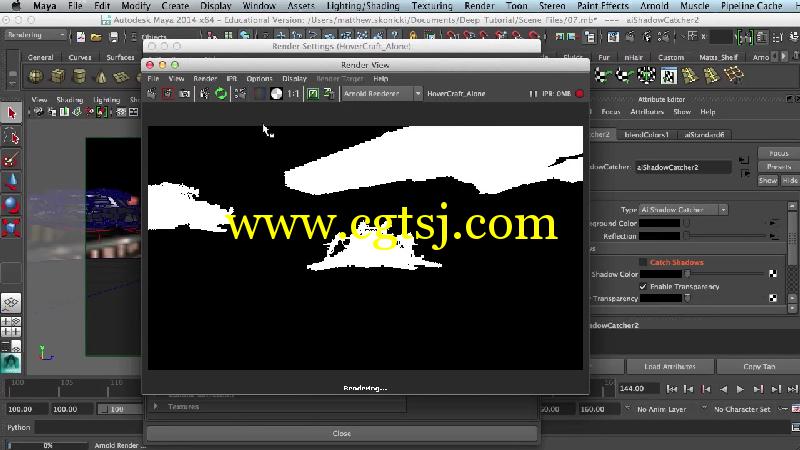The image size is (800, 450).
Task: Click Focus button in Attribute Editor
Action: 779,153
